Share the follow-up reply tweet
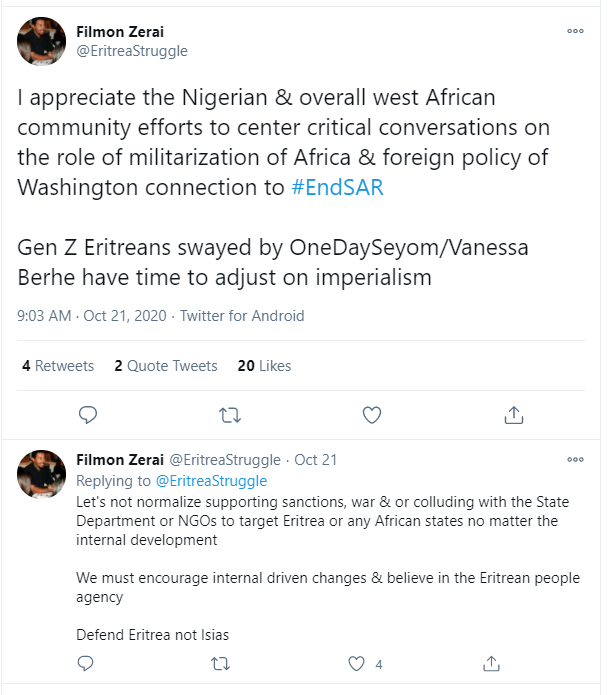Screen dimensions: 615x695 tap(491, 662)
